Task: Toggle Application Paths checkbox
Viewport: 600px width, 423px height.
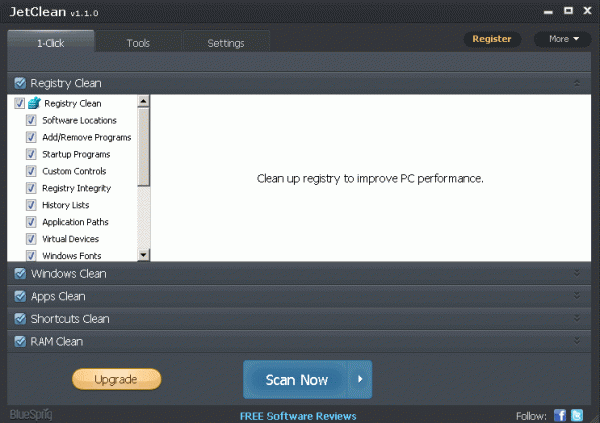Action: (x=31, y=222)
